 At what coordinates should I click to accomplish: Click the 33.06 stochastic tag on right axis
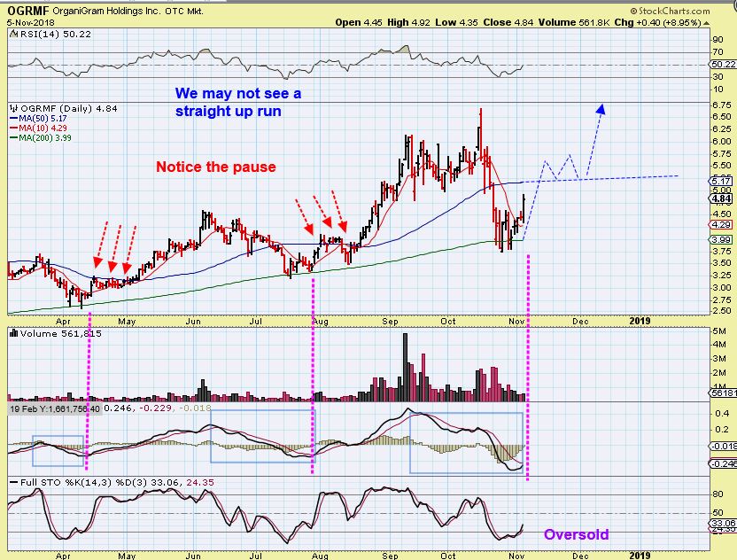click(724, 523)
